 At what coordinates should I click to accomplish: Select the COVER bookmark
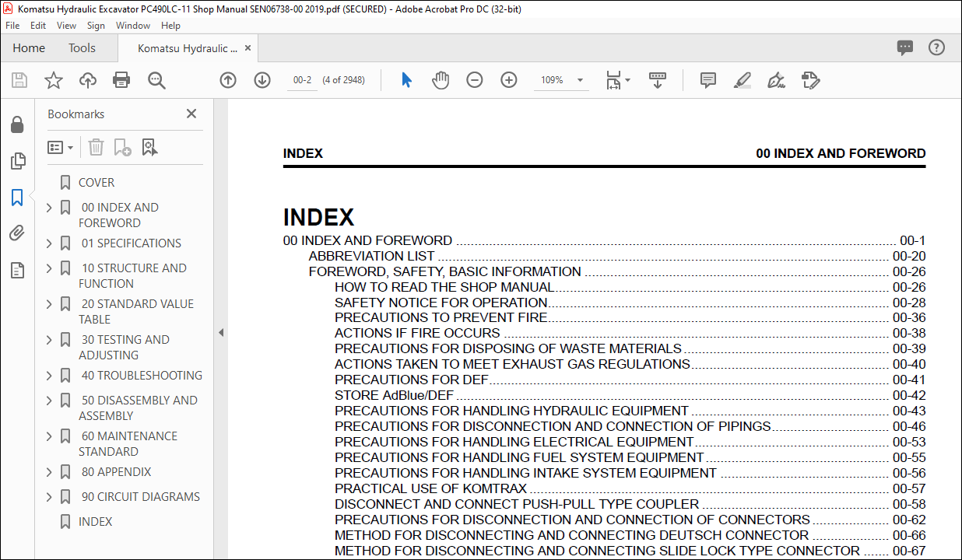pyautogui.click(x=97, y=183)
